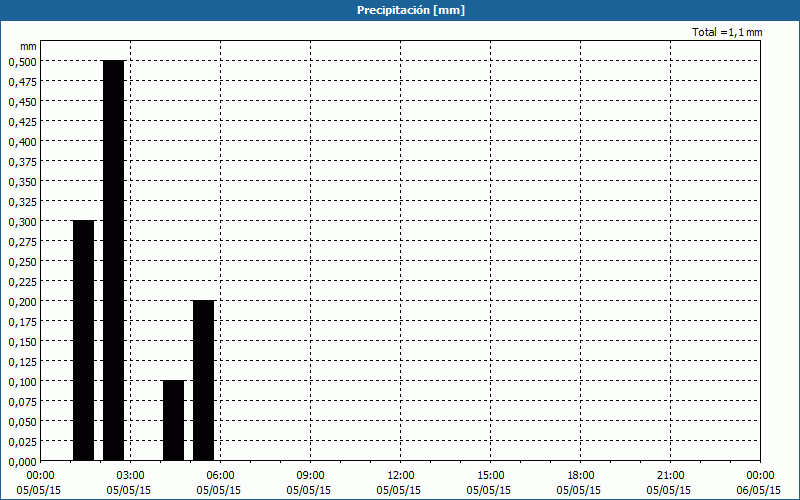This screenshot has width=800, height=500.
Task: Click the 'mm' unit label above y-axis
Action: [x=29, y=46]
